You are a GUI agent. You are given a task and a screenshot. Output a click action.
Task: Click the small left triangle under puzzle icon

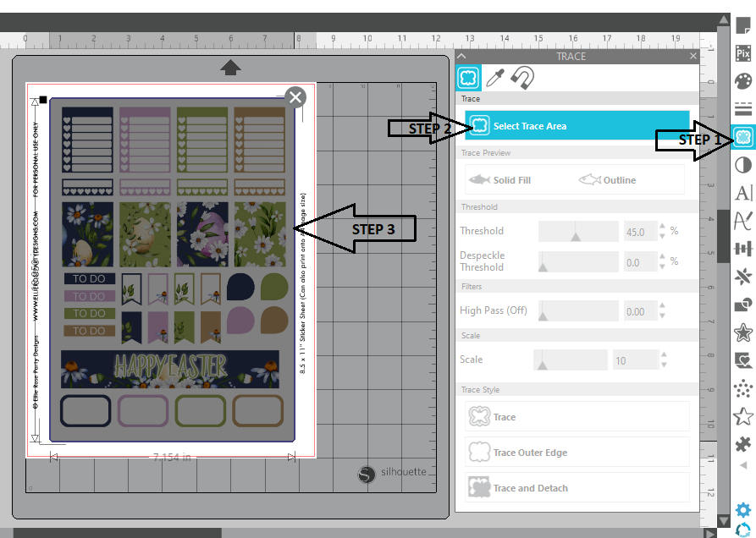[743, 466]
